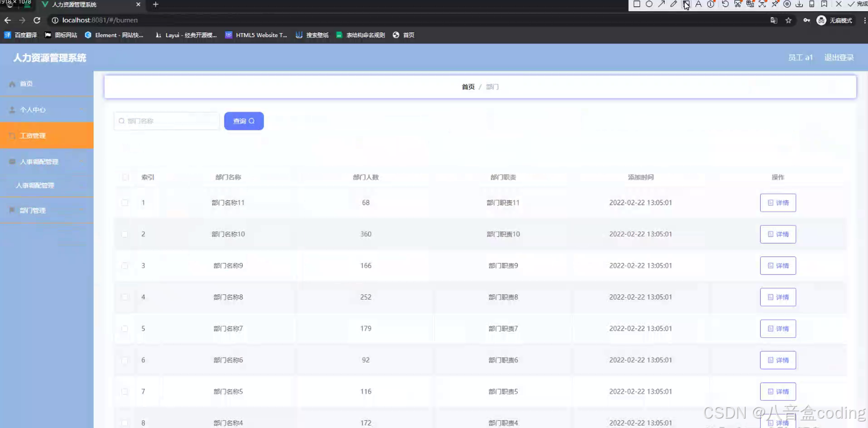Open 详情 for 部门名称11
Screen dimensions: 868x428
tap(778, 203)
